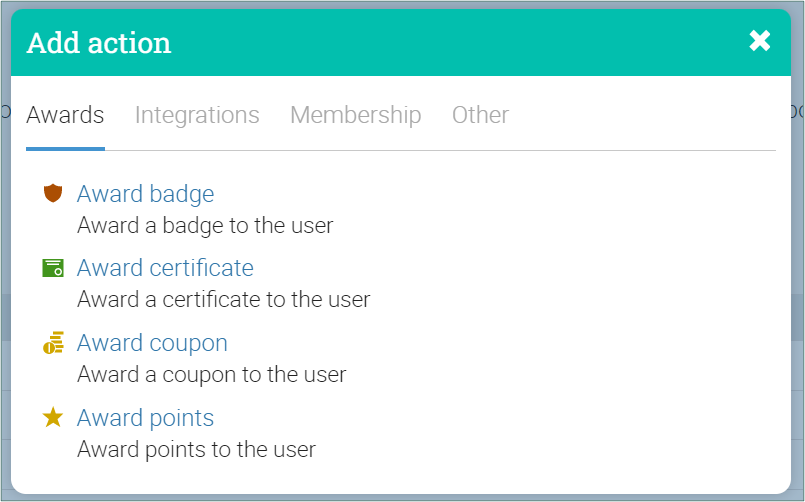Click the "Award a certificate to the user" text
805x502 pixels.
click(x=223, y=299)
